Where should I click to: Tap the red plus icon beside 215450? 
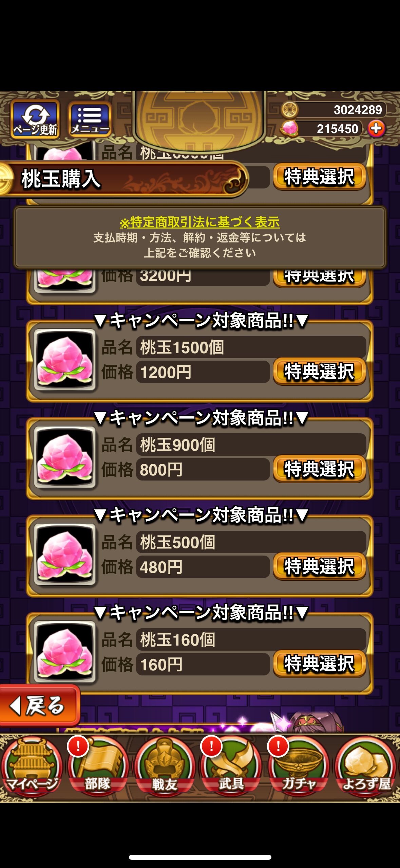click(x=376, y=129)
